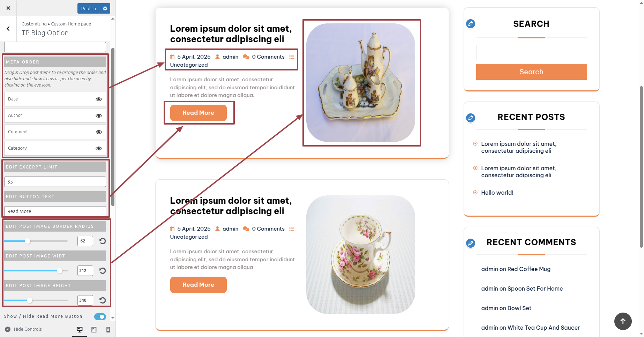Toggle Show / Hide Read More Button switch

[100, 316]
